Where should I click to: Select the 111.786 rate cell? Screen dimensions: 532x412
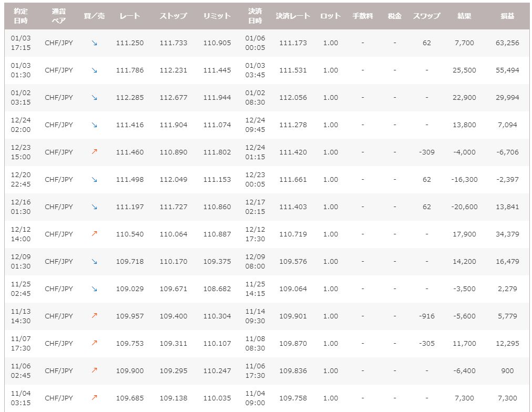(129, 70)
